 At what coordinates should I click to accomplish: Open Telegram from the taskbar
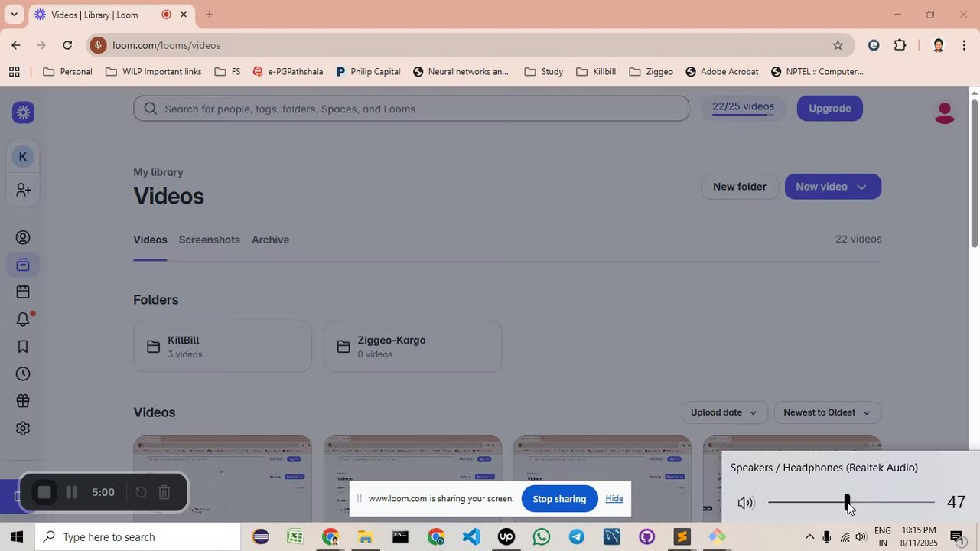(x=577, y=537)
